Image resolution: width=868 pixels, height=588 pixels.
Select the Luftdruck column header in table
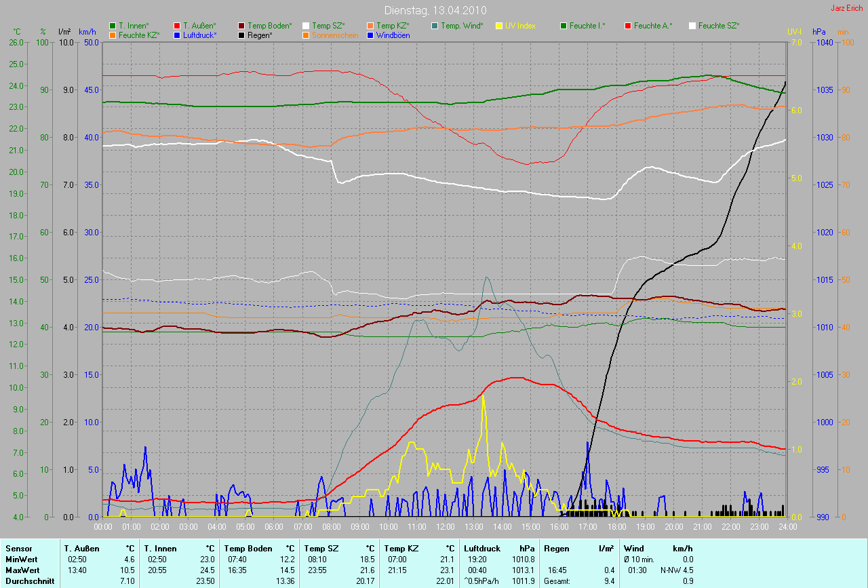(x=483, y=548)
